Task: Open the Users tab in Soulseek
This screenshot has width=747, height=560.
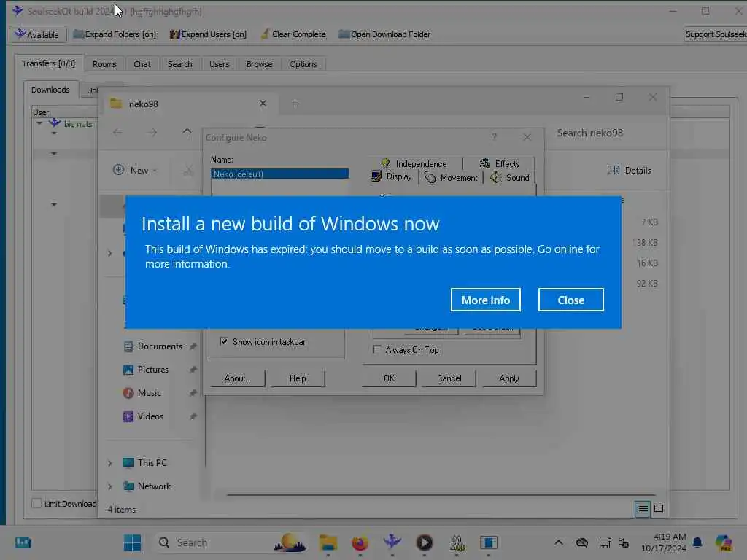Action: point(219,64)
